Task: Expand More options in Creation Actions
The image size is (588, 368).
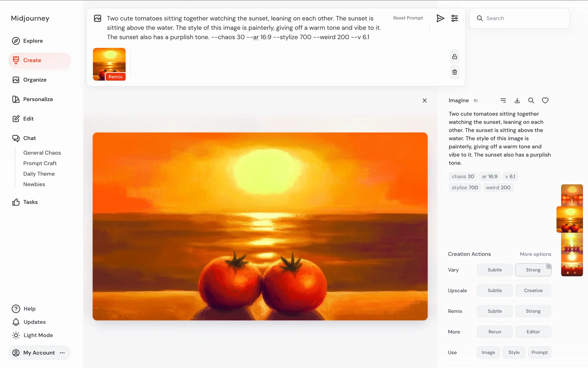Action: click(535, 254)
